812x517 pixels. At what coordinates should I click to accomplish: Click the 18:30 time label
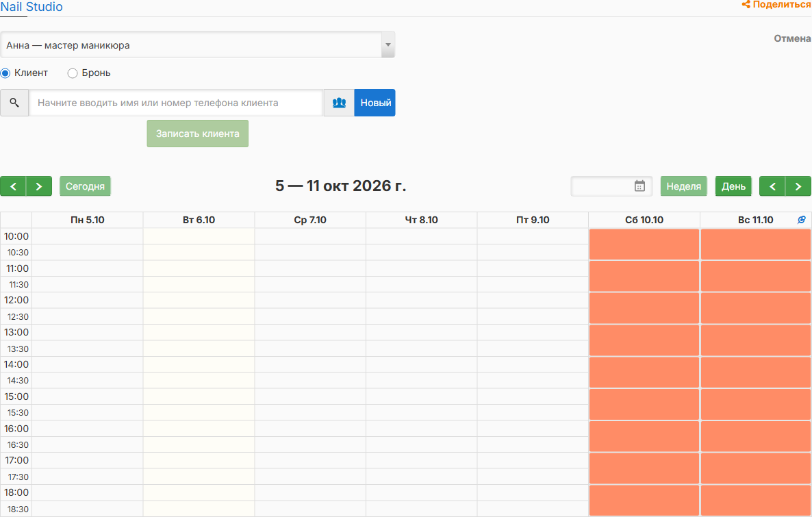(18, 509)
